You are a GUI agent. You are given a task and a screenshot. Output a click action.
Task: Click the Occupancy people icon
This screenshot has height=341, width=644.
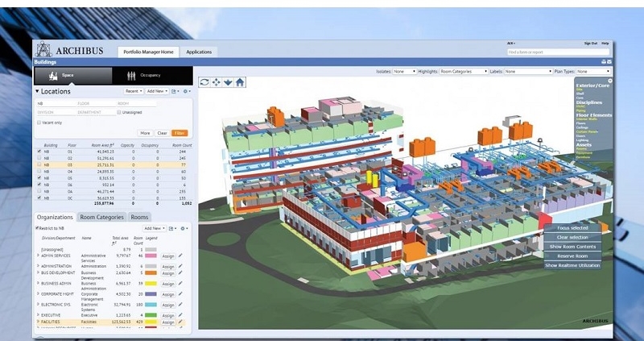pyautogui.click(x=131, y=76)
